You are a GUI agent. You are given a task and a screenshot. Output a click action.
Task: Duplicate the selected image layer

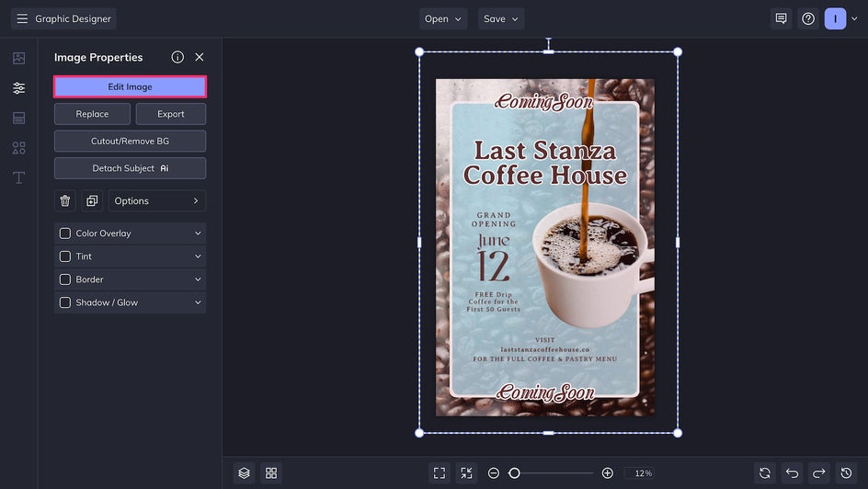coord(92,200)
